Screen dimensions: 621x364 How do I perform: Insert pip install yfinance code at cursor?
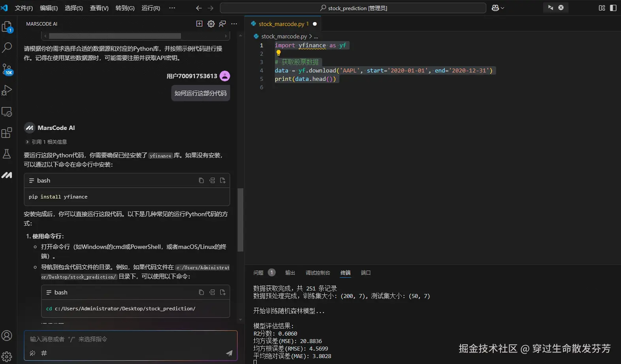tap(212, 180)
